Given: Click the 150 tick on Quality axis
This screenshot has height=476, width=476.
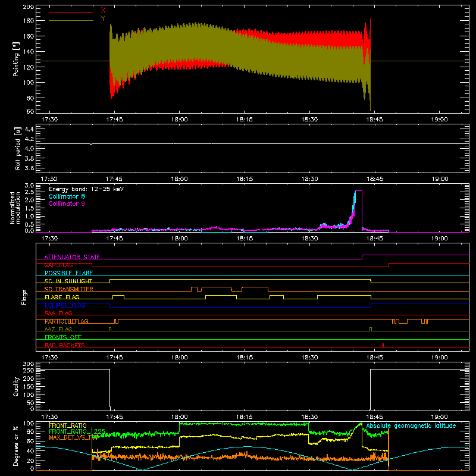Looking at the screenshot, I should [x=29, y=387].
